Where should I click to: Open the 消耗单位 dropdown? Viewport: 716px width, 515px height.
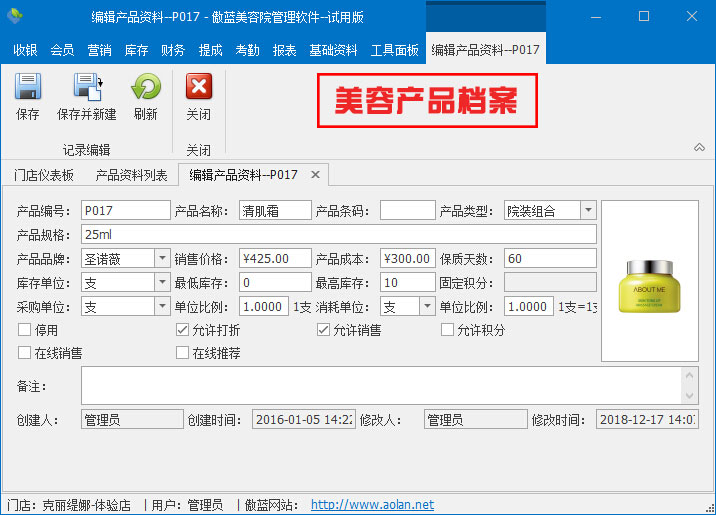coord(427,306)
